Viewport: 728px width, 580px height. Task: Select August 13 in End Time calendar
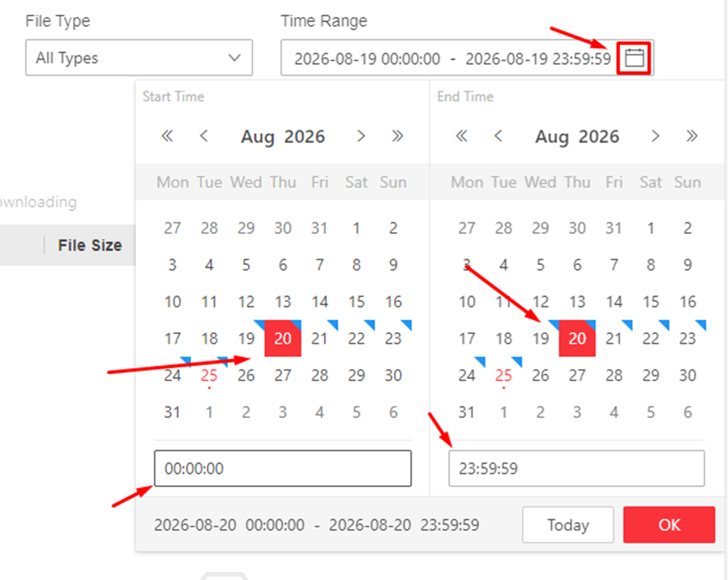tap(577, 302)
